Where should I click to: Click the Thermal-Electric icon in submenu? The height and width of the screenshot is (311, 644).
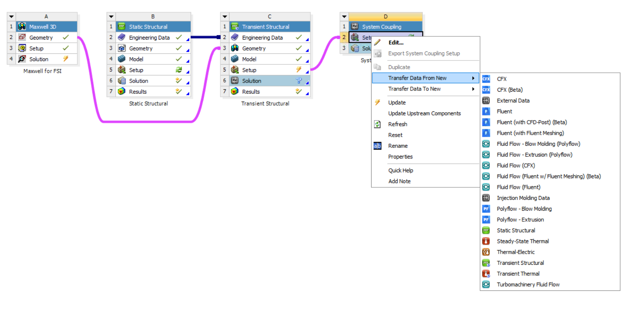click(x=486, y=252)
